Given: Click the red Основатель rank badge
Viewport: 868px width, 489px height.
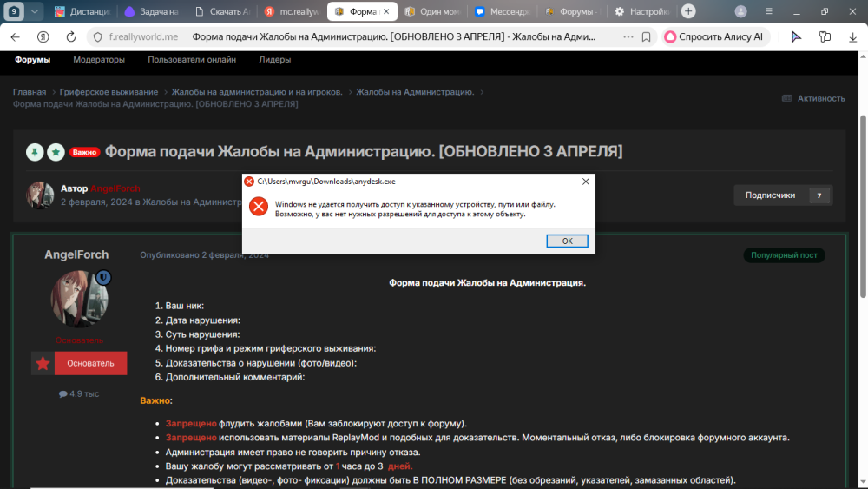Looking at the screenshot, I should [x=79, y=363].
